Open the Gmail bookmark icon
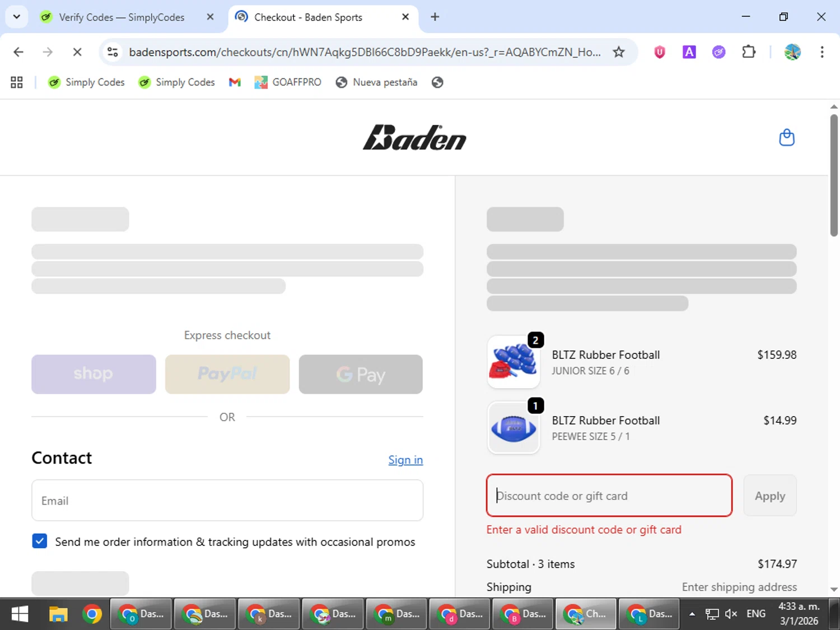Viewport: 840px width, 630px height. point(235,82)
